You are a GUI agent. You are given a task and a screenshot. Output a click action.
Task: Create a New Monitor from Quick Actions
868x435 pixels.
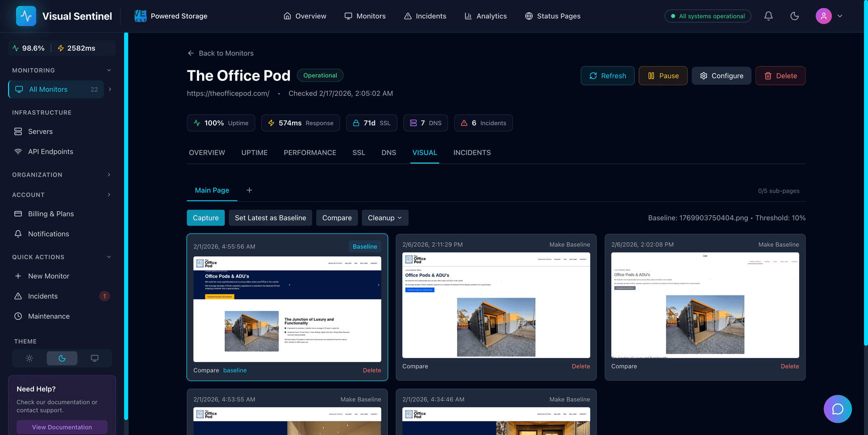(x=48, y=276)
